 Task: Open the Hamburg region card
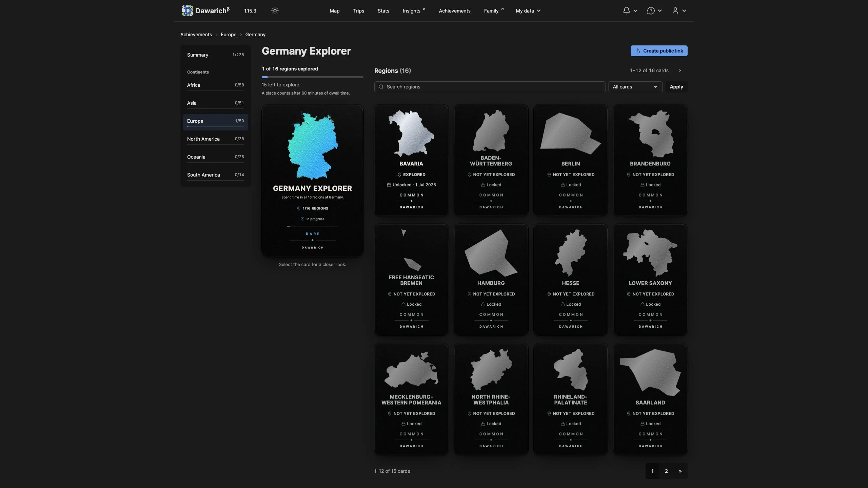pyautogui.click(x=491, y=280)
